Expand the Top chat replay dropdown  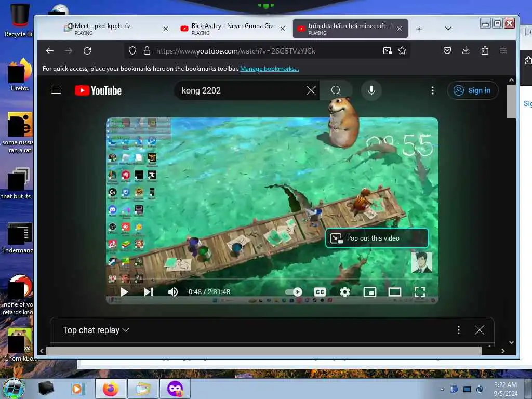[96, 330]
